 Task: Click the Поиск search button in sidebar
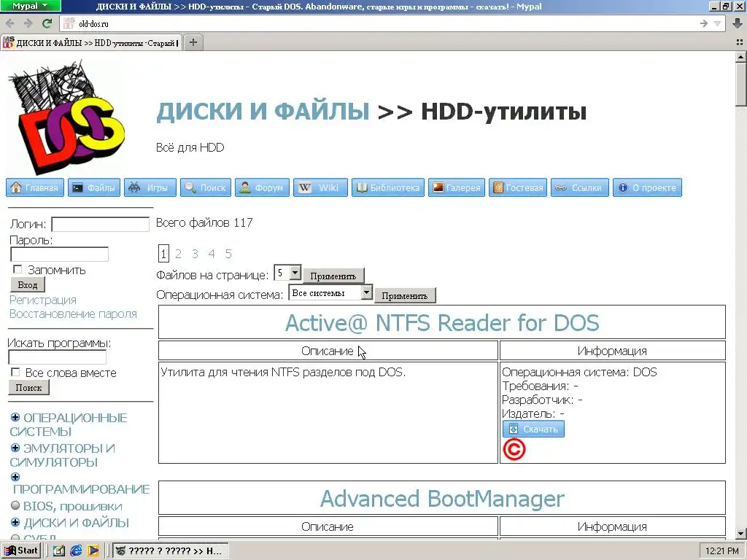coord(28,388)
